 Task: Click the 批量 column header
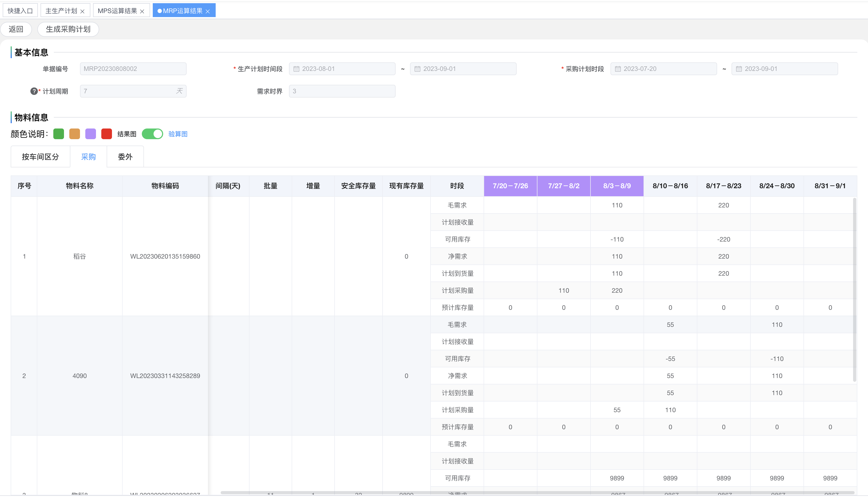(x=271, y=186)
